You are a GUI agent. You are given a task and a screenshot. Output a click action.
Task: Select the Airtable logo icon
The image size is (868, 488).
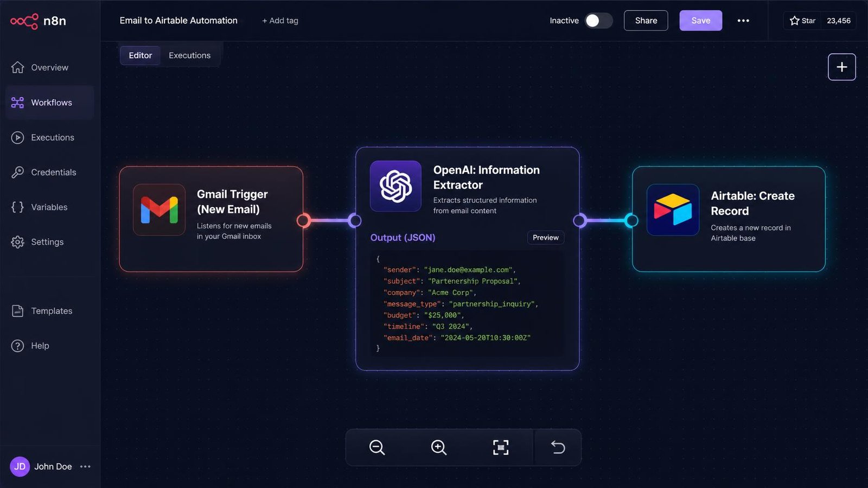point(673,210)
